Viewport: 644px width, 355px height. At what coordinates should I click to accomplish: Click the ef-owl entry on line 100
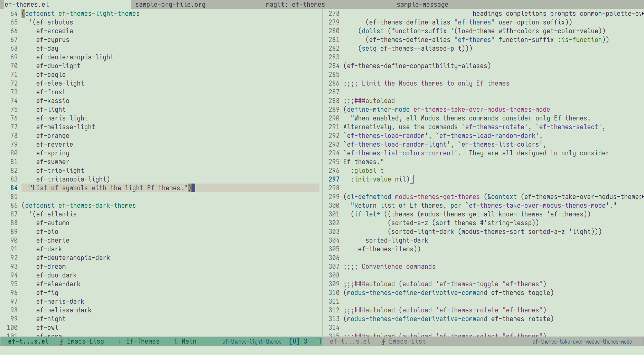click(47, 327)
